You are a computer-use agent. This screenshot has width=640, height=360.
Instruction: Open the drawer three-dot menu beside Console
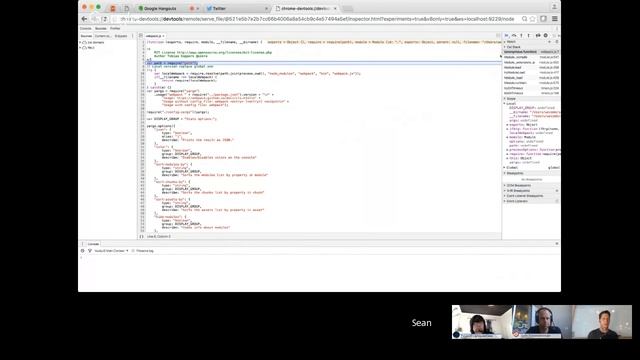point(82,244)
